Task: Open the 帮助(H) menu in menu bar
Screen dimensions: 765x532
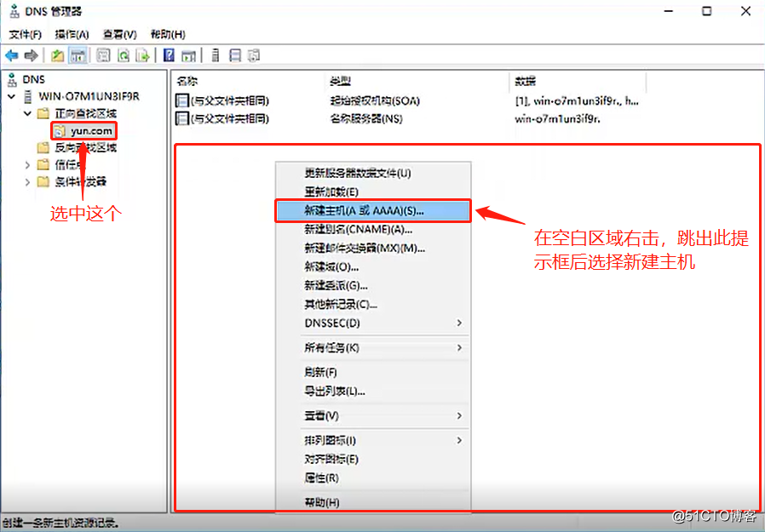Action: click(x=168, y=34)
